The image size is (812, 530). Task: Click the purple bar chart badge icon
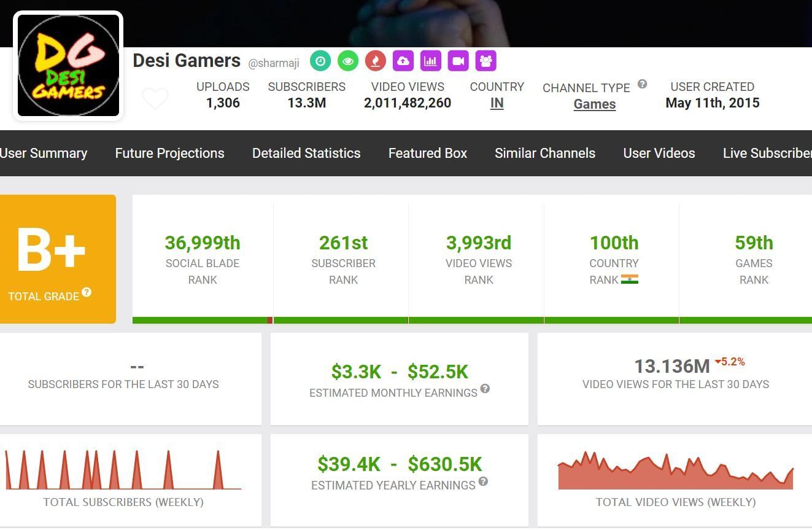[431, 61]
